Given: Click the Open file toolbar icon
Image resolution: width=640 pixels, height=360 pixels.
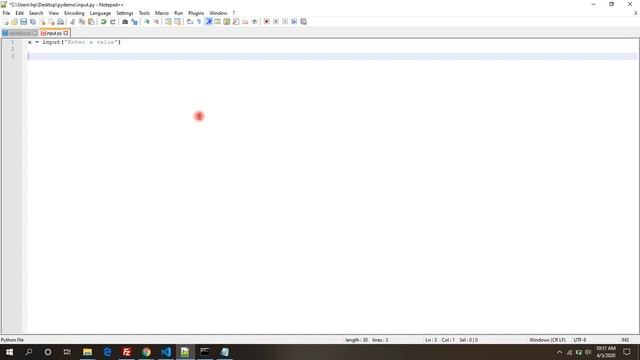Looking at the screenshot, I should [x=15, y=22].
